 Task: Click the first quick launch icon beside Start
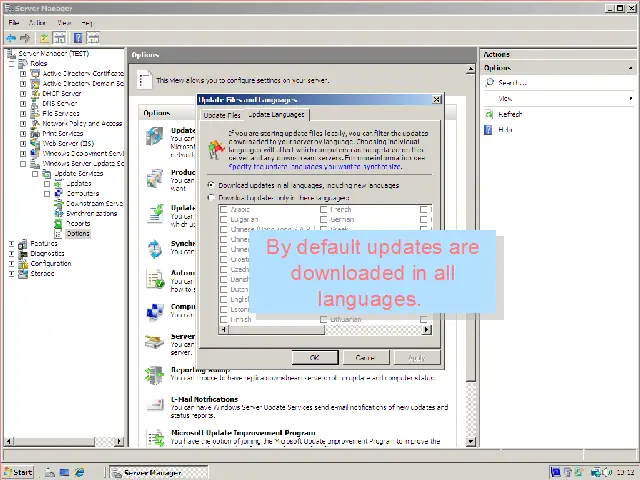pyautogui.click(x=50, y=472)
